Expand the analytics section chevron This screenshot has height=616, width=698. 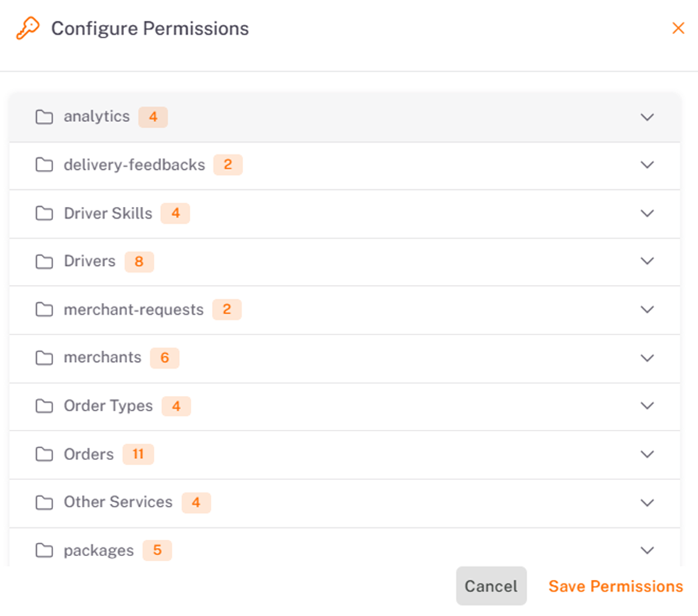pyautogui.click(x=647, y=117)
